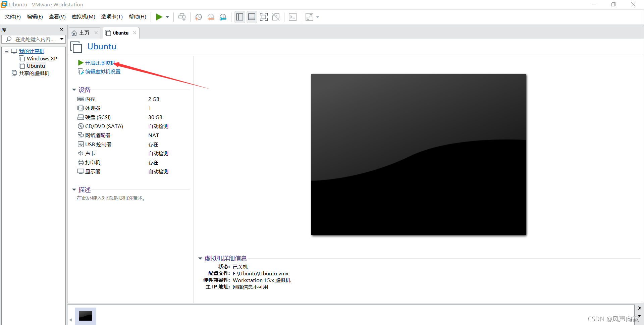This screenshot has height=325, width=644.
Task: Select 共享的虚拟机 in the library
Action: click(x=34, y=73)
